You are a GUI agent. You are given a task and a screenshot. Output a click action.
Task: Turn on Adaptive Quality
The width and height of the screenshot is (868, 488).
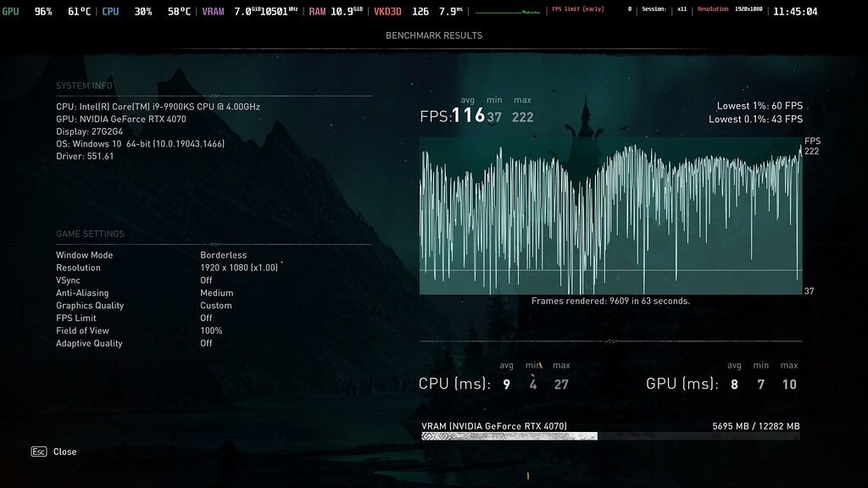point(204,343)
